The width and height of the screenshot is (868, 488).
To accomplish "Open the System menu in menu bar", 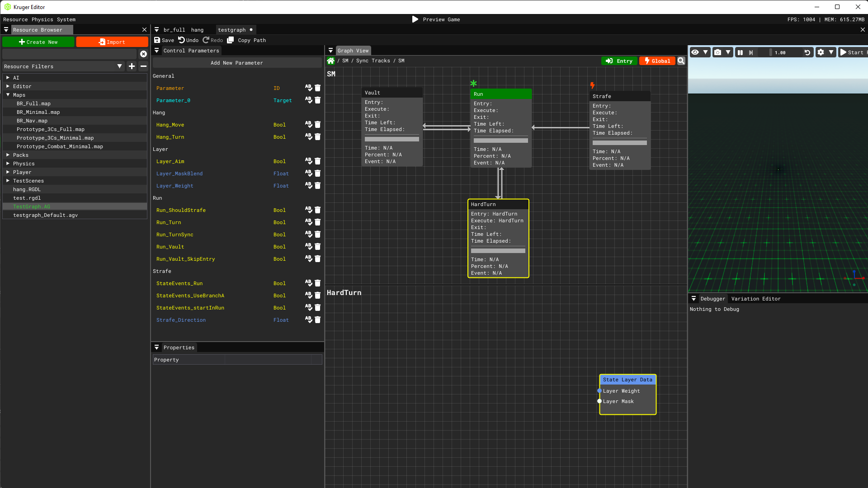I will tap(66, 19).
